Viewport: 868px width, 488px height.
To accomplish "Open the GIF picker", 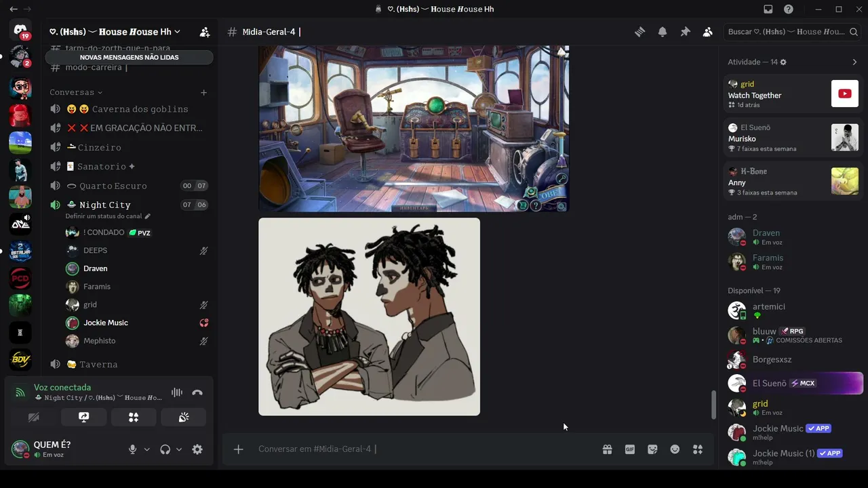I will [630, 449].
